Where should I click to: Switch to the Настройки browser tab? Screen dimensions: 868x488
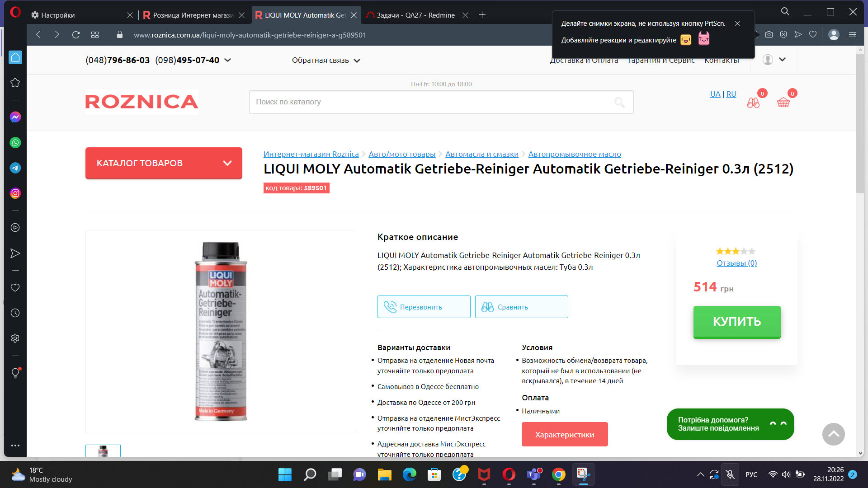(77, 15)
